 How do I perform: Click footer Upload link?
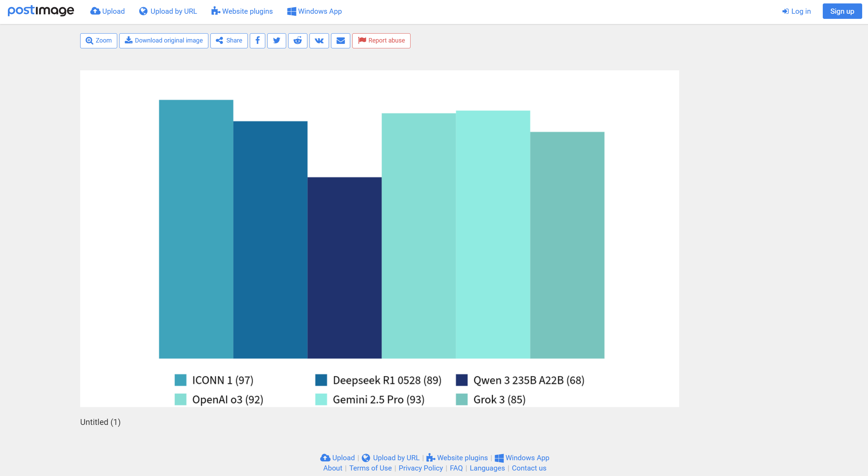pos(338,458)
